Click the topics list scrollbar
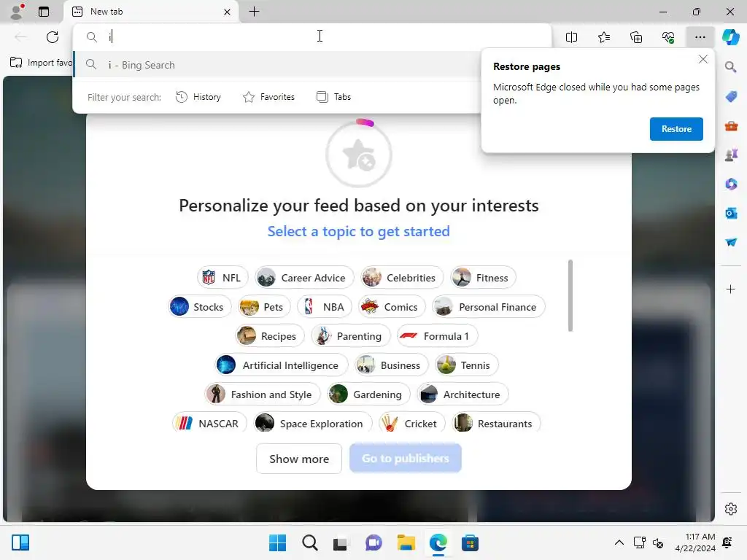 coord(570,296)
